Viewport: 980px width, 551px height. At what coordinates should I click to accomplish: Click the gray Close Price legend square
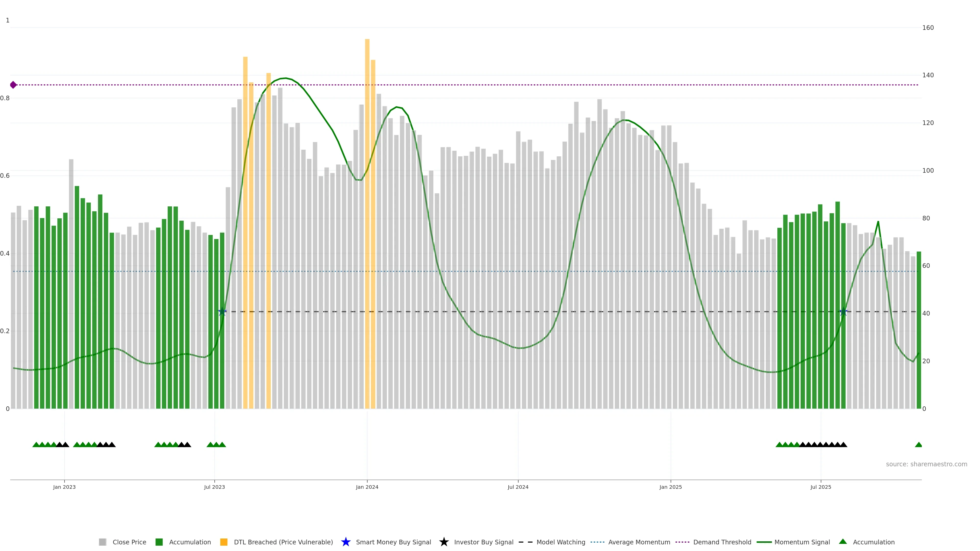coord(102,542)
